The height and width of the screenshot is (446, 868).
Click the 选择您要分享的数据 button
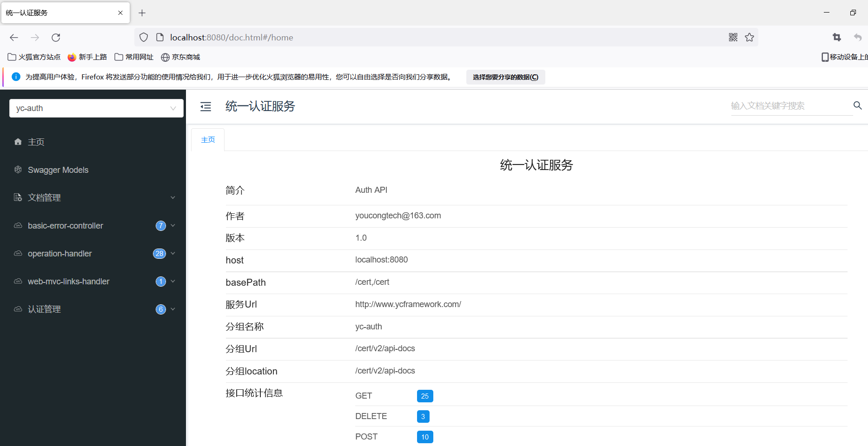click(505, 77)
